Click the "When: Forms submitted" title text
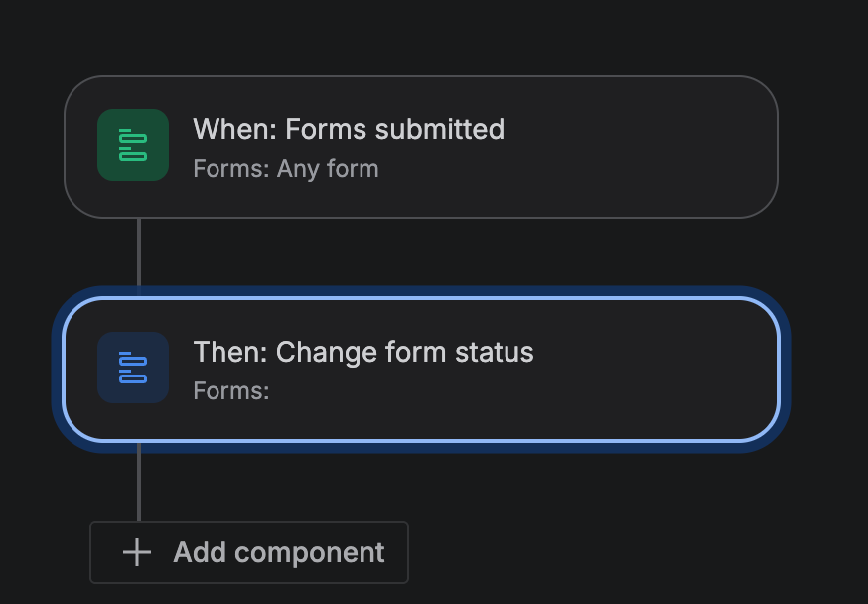This screenshot has height=604, width=868. (348, 130)
